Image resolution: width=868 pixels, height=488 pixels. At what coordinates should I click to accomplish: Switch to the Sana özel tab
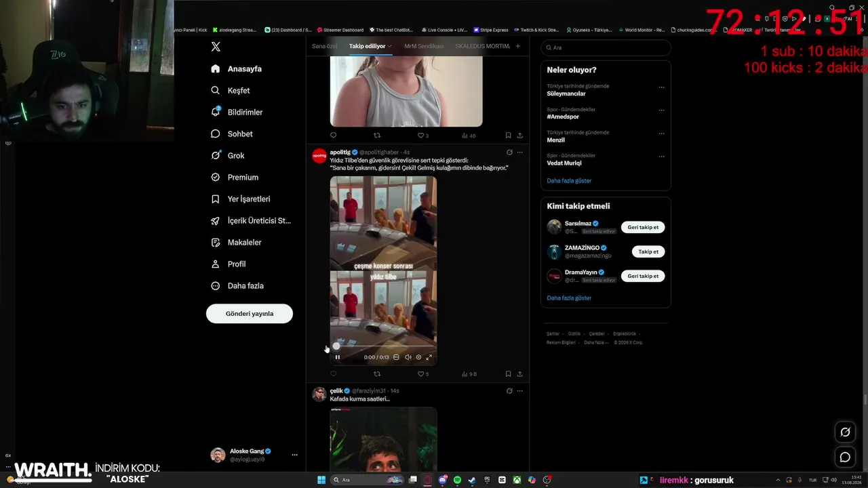[x=324, y=46]
